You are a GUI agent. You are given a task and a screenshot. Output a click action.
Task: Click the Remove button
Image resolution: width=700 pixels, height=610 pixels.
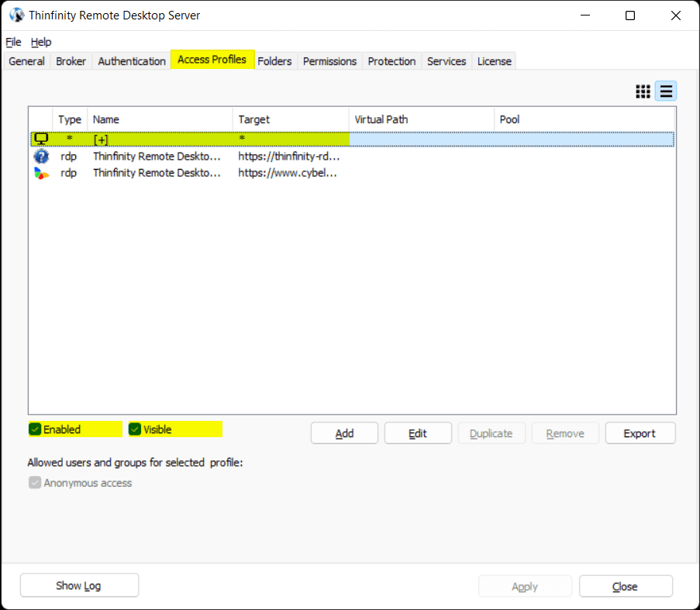565,433
